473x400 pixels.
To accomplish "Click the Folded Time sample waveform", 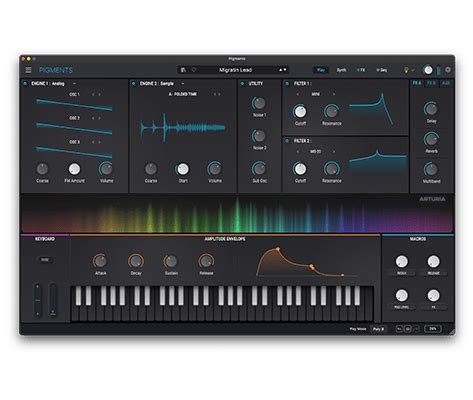I will click(x=183, y=128).
